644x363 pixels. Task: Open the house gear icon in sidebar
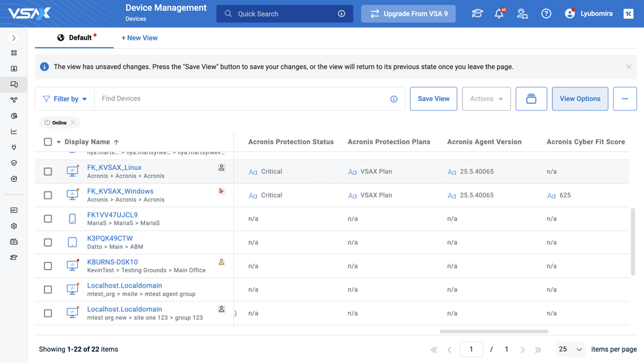14,179
